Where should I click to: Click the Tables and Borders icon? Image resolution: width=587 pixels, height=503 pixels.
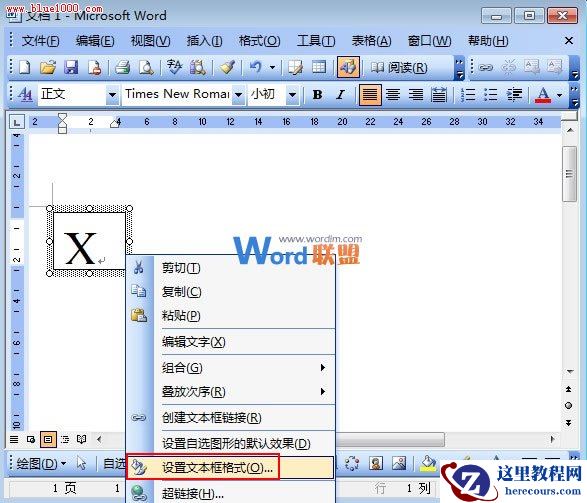[296, 68]
